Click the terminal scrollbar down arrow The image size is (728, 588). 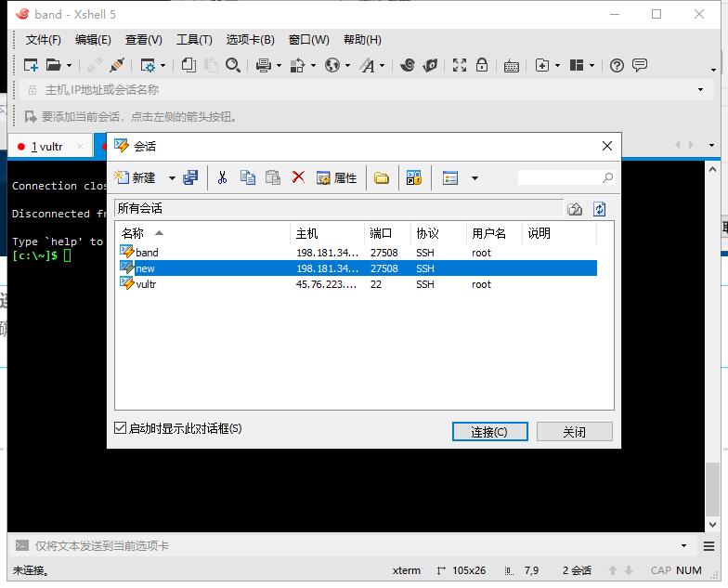[712, 524]
